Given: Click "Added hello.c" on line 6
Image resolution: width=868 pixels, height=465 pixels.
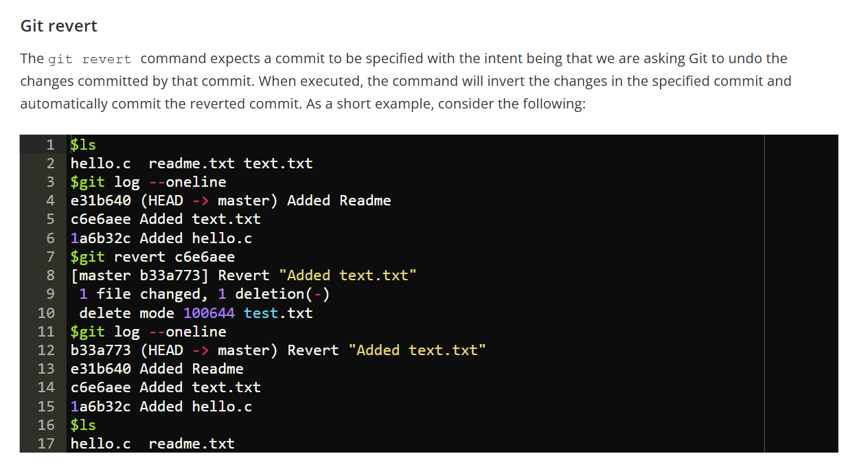Looking at the screenshot, I should (196, 238).
